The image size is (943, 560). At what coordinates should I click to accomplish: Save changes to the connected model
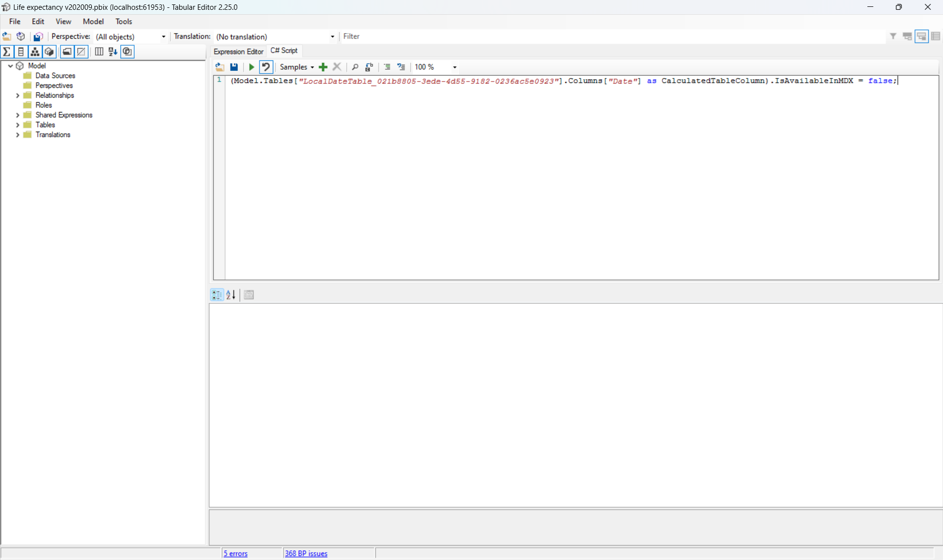[38, 36]
